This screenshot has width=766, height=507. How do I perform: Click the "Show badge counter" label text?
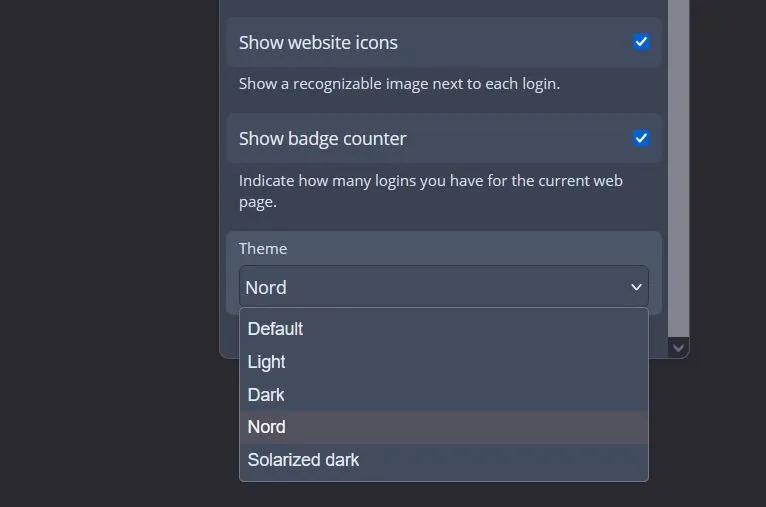[322, 138]
